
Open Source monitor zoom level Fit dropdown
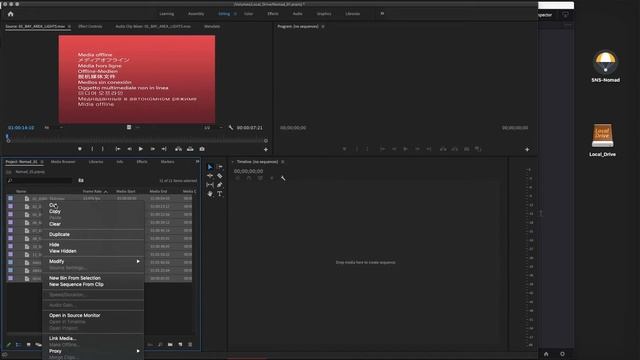(53, 128)
